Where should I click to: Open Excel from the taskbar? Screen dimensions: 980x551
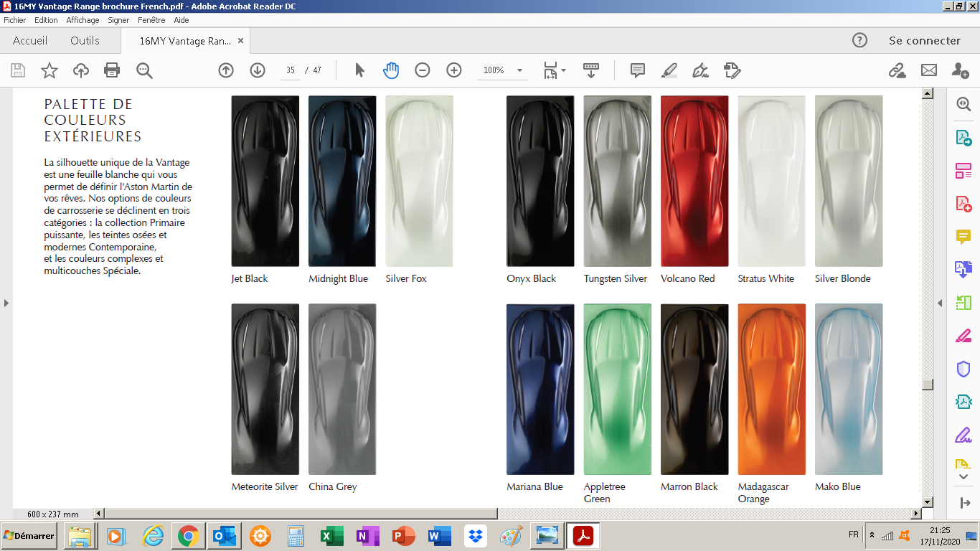331,536
